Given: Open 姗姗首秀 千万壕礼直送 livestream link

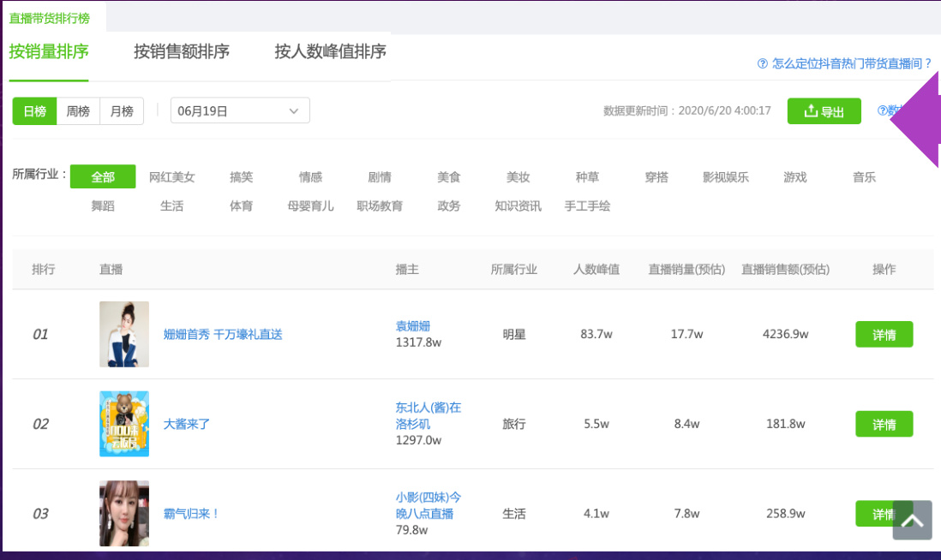Looking at the screenshot, I should [223, 334].
